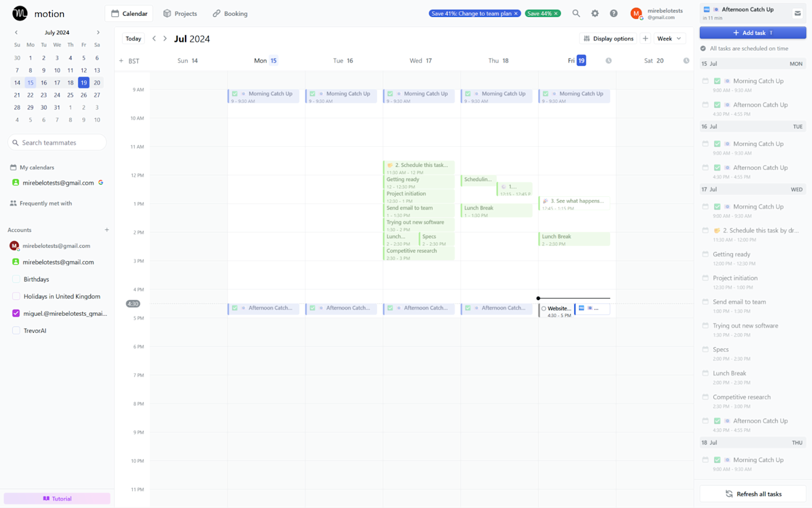Toggle the TrevorAI calendar checkbox
The height and width of the screenshot is (508, 812).
click(16, 330)
